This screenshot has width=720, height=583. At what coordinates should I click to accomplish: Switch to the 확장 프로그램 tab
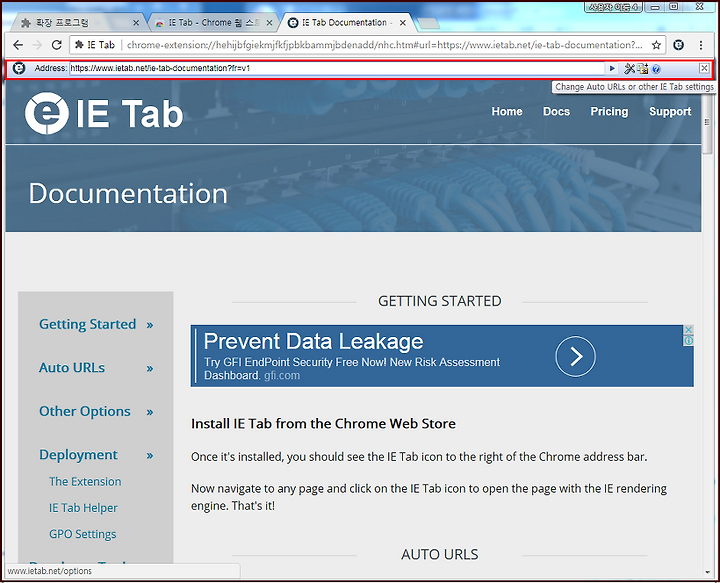76,22
